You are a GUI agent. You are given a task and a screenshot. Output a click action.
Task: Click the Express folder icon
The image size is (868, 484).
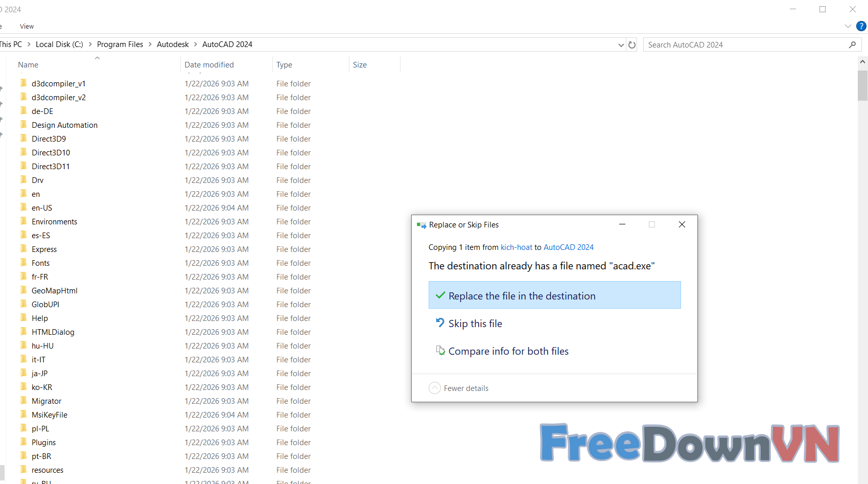[x=24, y=249]
